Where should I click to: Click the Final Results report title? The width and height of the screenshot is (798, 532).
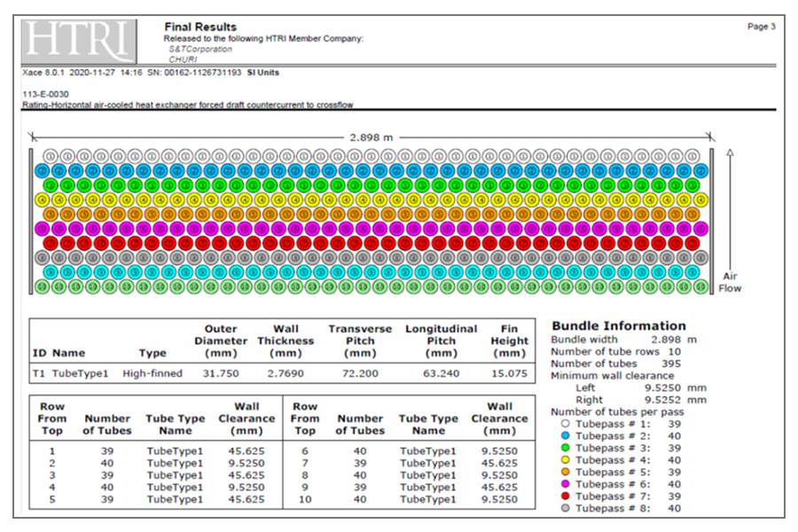pos(200,27)
